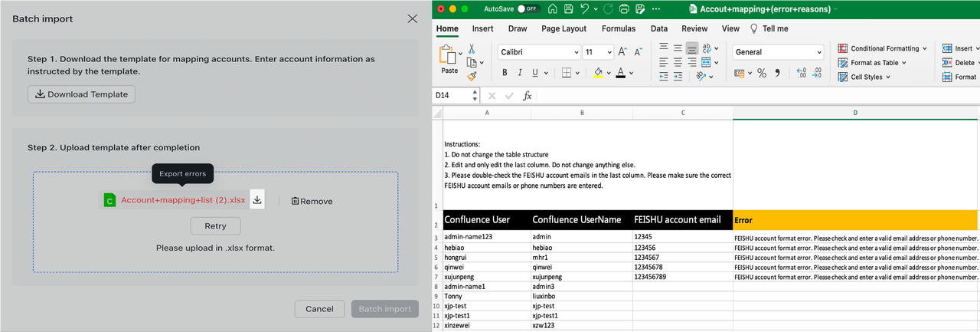Toggle Bold formatting
This screenshot has width=980, height=332.
(x=505, y=73)
